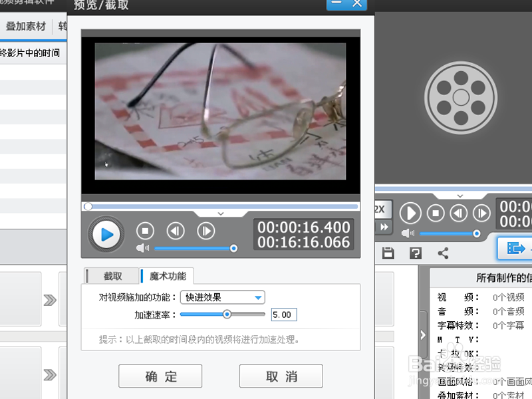
Task: Click the film reel placeholder in main preview
Action: click(x=461, y=98)
